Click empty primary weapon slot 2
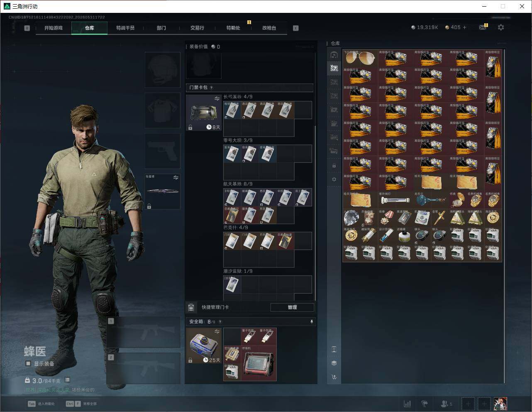Image resolution: width=532 pixels, height=412 pixels. (x=144, y=368)
